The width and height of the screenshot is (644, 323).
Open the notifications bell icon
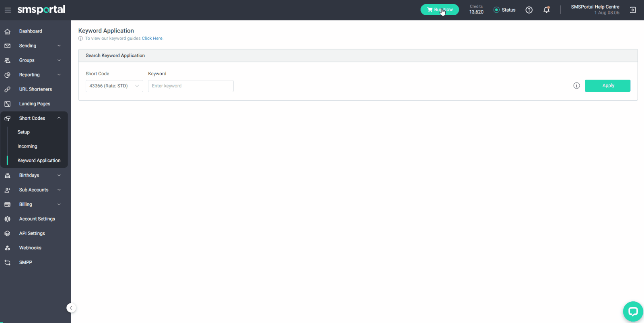pyautogui.click(x=547, y=10)
